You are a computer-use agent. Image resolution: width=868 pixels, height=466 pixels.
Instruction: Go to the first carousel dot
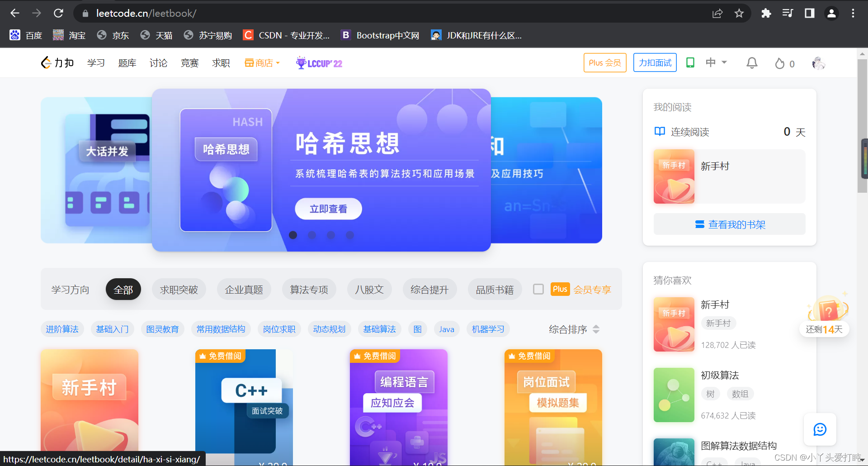[293, 235]
